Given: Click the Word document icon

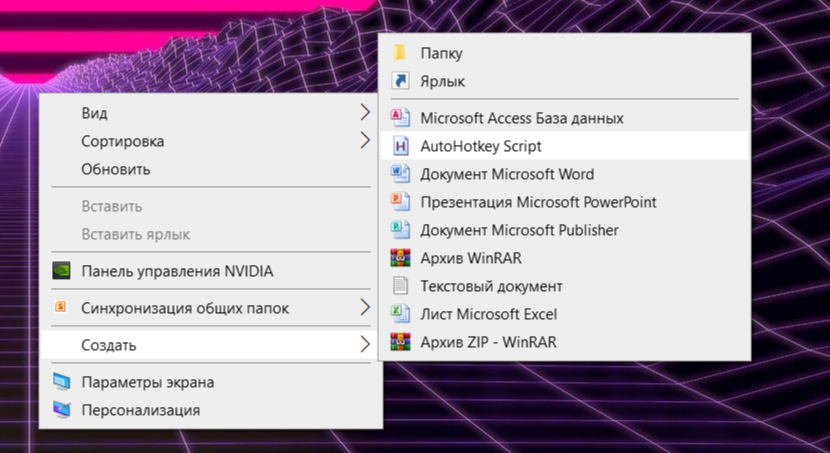Looking at the screenshot, I should 400,174.
